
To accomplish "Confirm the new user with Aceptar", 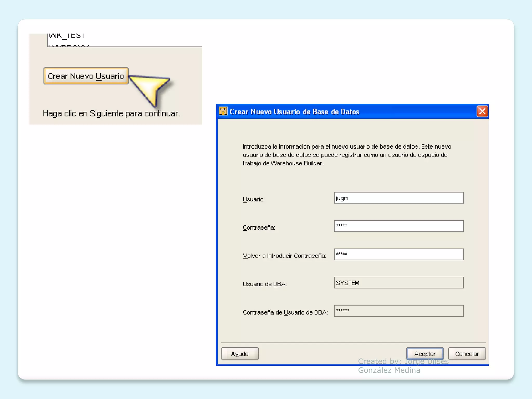I will point(425,354).
